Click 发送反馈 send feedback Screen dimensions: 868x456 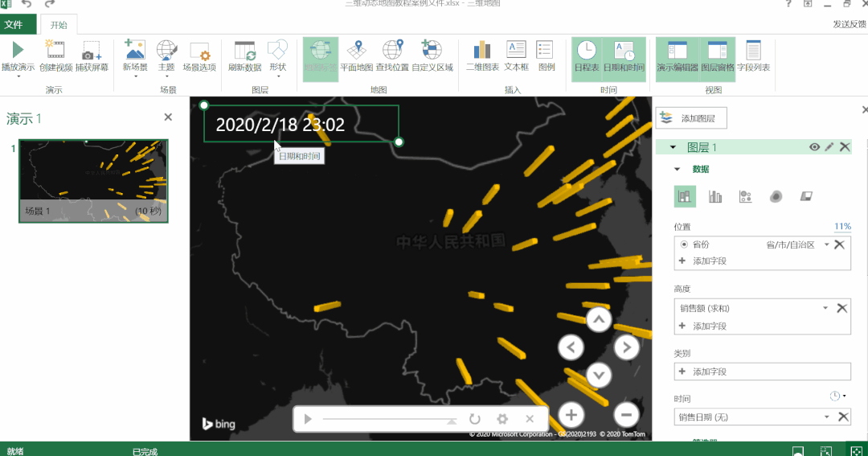[x=850, y=24]
